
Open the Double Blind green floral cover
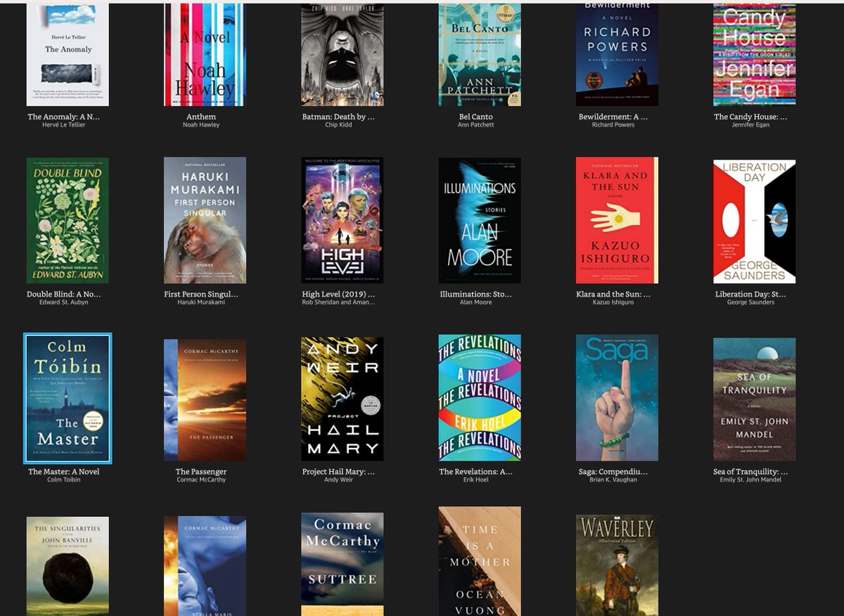(68, 221)
